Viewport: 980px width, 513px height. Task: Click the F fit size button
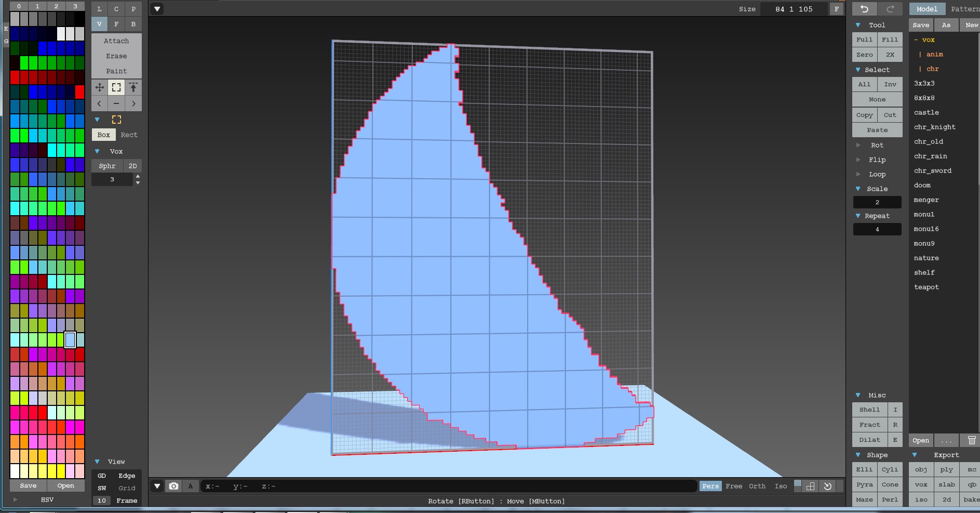click(x=836, y=9)
